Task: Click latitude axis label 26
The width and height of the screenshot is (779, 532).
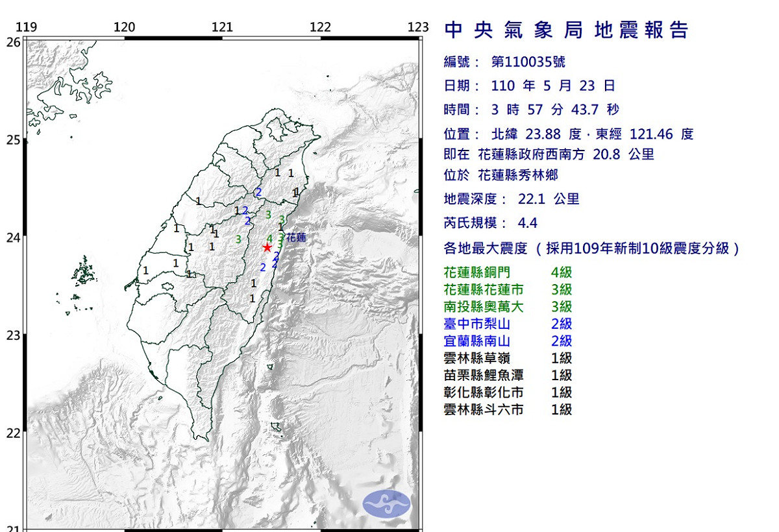Action: (12, 42)
